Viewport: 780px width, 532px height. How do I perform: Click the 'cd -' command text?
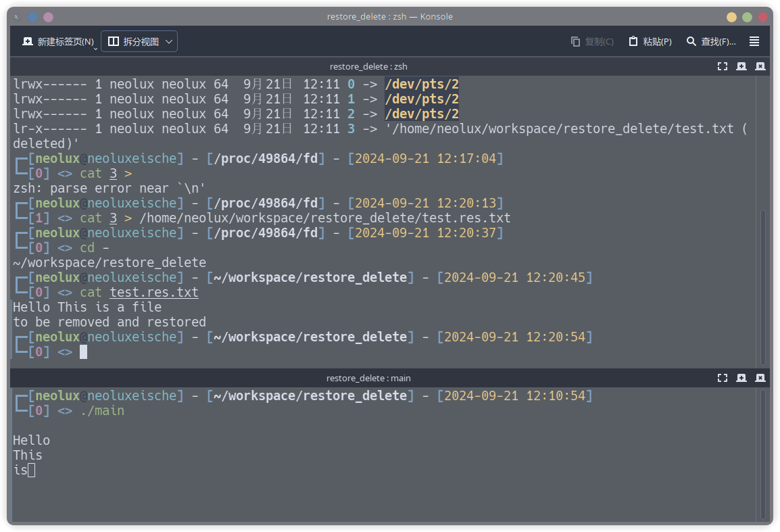tap(95, 248)
